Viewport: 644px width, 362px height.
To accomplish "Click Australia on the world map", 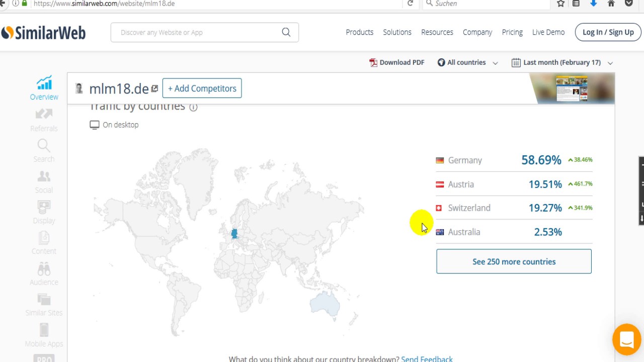I will pos(325,304).
